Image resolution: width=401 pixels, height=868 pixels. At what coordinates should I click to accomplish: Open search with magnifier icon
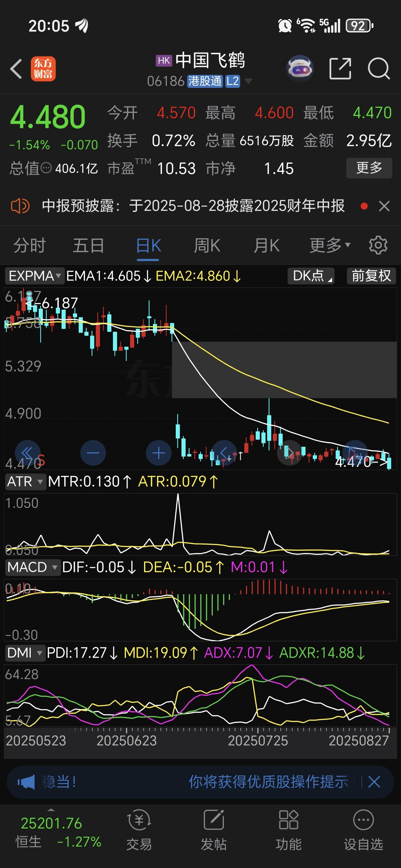(x=379, y=69)
